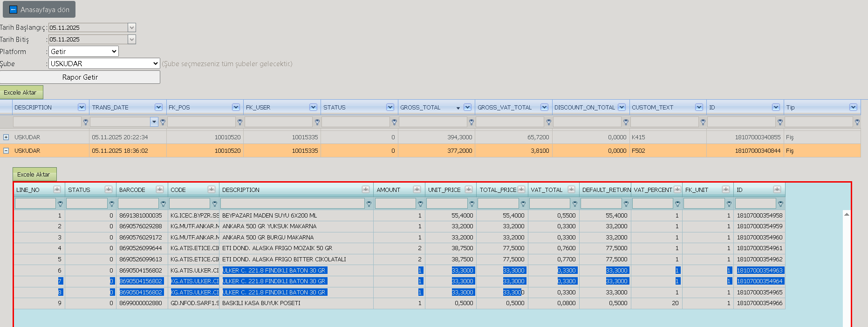
Task: Collapse the highlighted USKUDAR F502 row
Action: (x=6, y=150)
